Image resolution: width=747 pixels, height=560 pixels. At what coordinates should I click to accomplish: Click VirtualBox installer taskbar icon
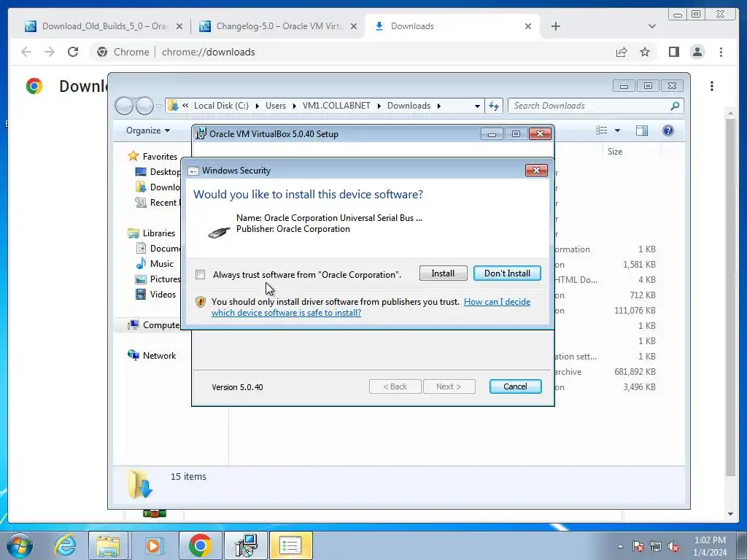tap(247, 545)
